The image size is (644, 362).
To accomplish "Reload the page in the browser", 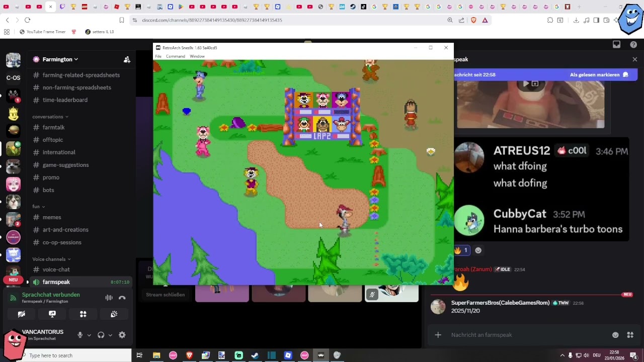I will coord(27,20).
